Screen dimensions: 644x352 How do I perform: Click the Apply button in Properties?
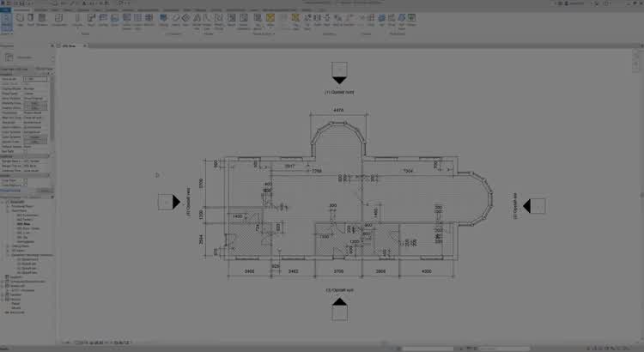[x=45, y=190]
